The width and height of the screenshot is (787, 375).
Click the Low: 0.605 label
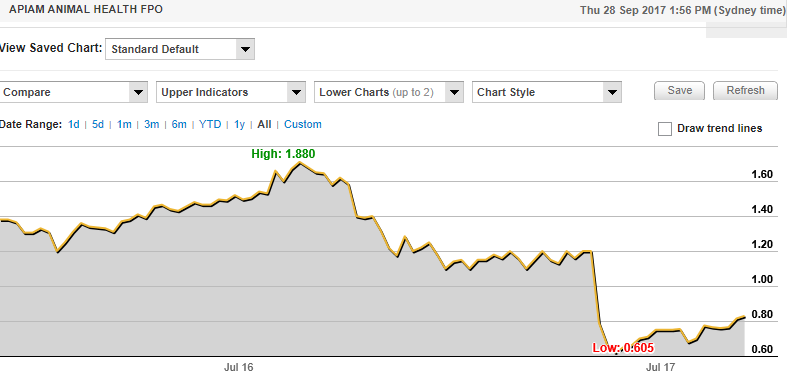pos(623,348)
